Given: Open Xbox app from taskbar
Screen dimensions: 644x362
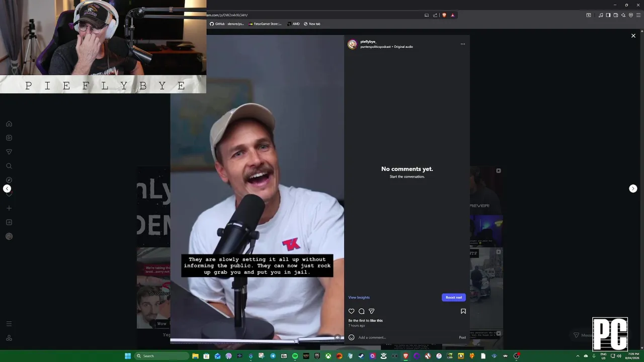Looking at the screenshot, I should (328, 356).
